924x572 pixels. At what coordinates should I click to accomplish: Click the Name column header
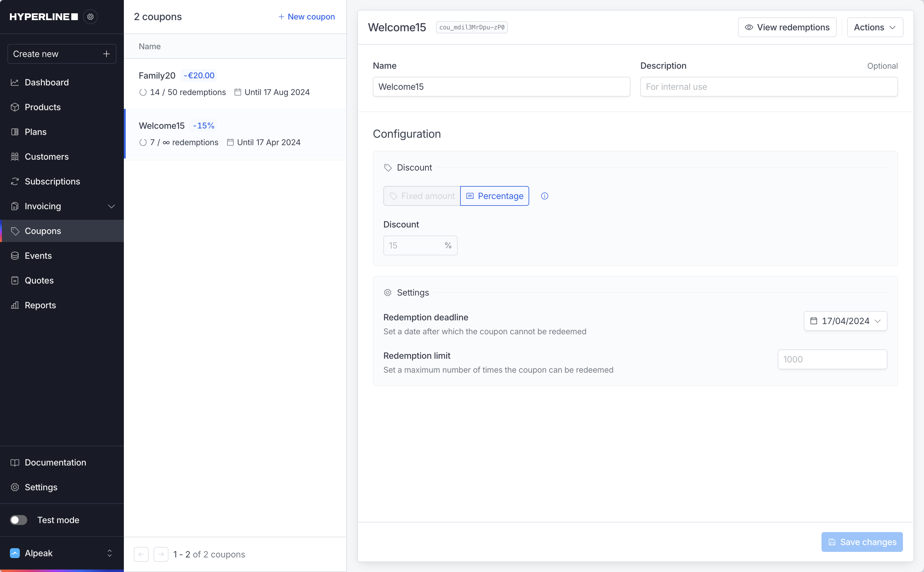[150, 46]
